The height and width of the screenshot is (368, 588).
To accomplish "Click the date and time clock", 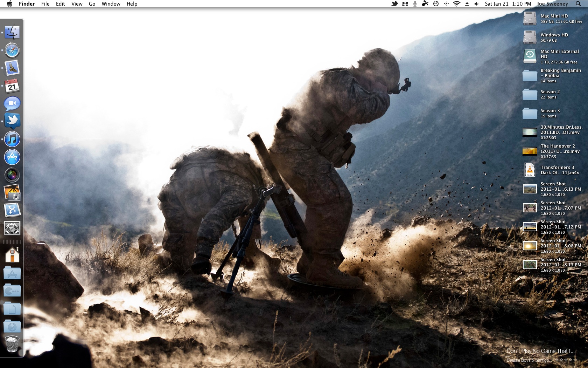I will (x=508, y=4).
